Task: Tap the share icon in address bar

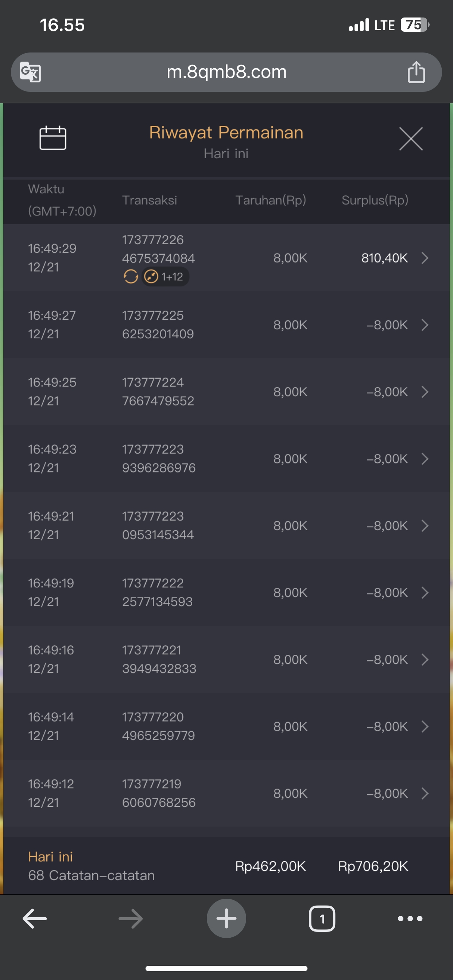Action: tap(416, 72)
